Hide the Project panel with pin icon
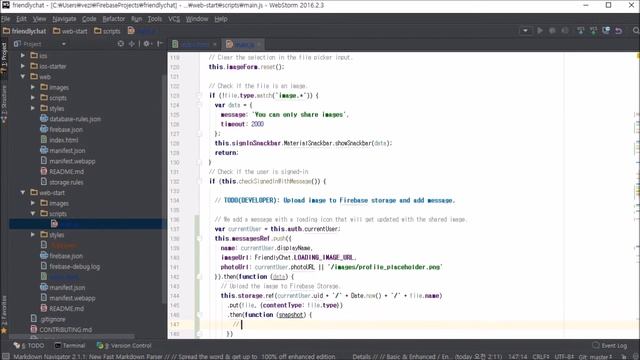Viewport: 640px width, 360px height. click(x=160, y=44)
